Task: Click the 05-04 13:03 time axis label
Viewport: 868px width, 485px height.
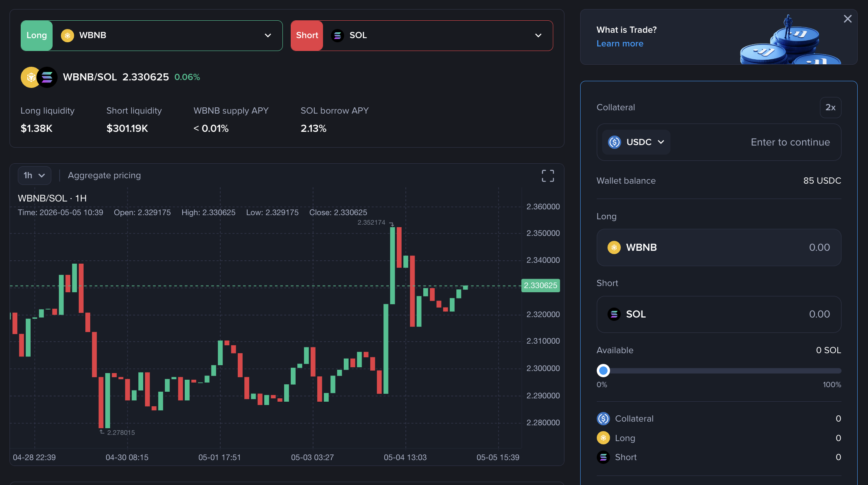Action: pos(405,458)
